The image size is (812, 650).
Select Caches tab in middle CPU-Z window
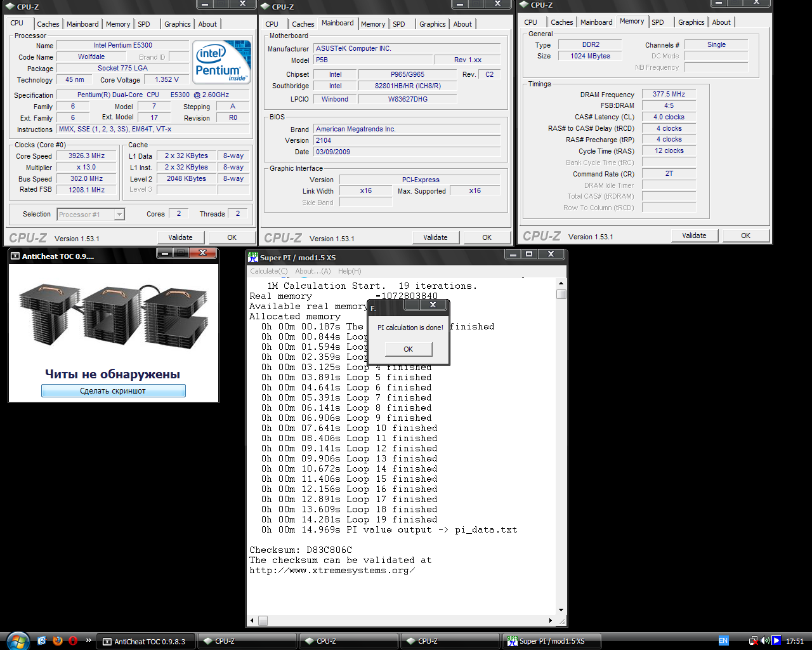(303, 24)
